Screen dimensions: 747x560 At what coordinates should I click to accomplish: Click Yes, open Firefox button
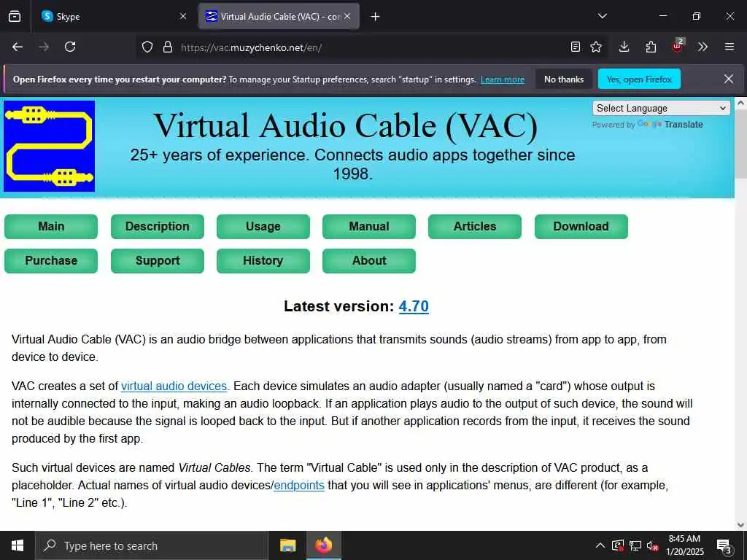click(639, 79)
